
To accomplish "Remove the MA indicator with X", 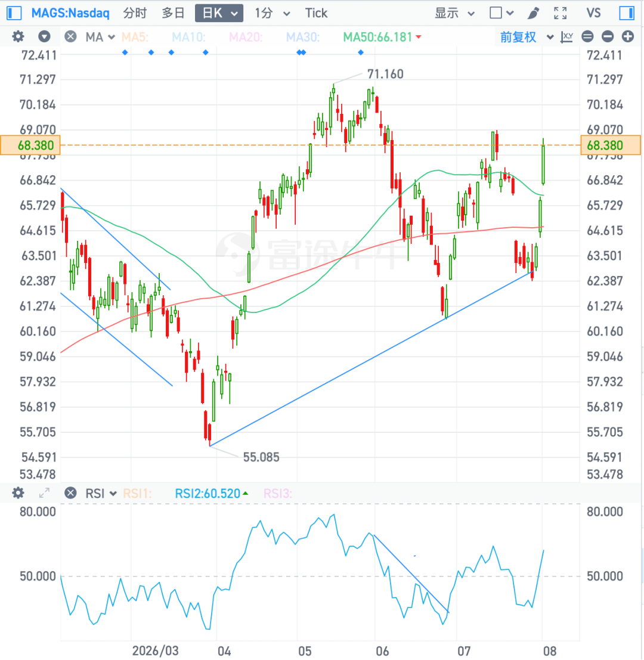I will tap(71, 36).
